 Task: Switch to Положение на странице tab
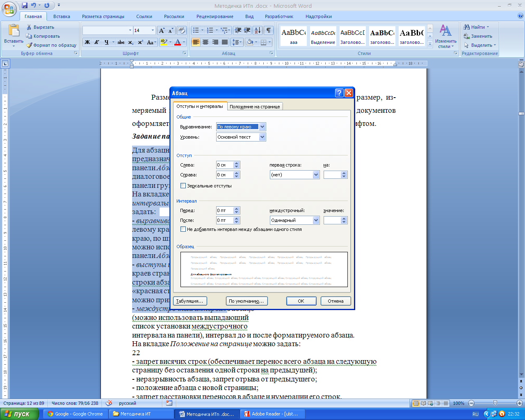(255, 107)
